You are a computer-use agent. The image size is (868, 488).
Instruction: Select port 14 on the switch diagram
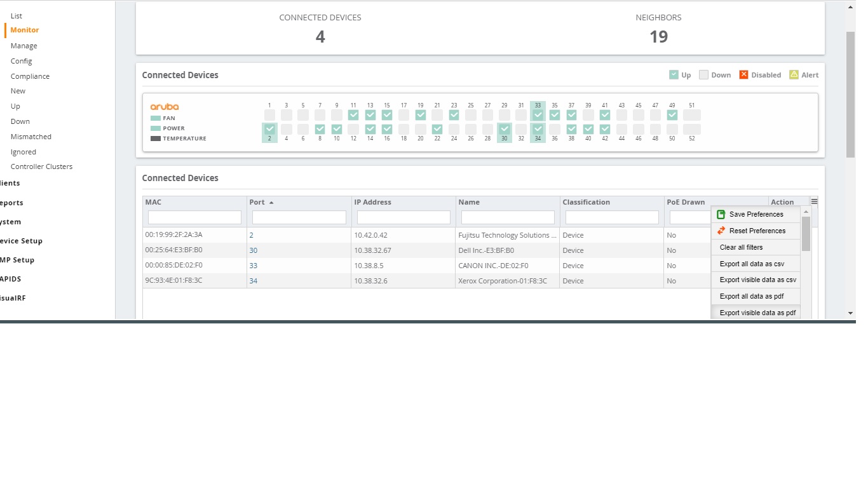pyautogui.click(x=370, y=129)
